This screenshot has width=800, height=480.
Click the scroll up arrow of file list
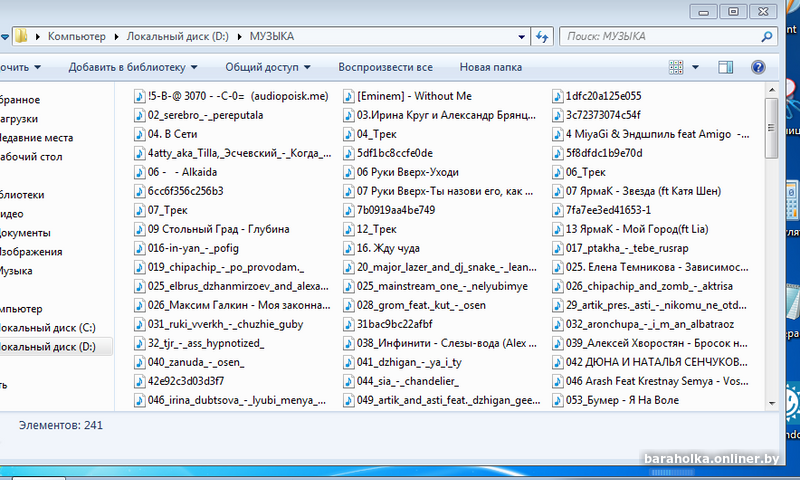click(771, 90)
